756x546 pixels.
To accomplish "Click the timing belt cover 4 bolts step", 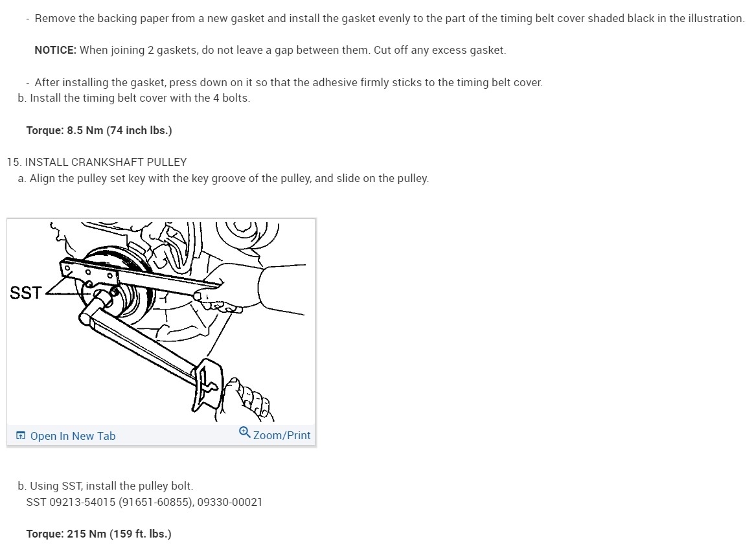I will point(134,98).
